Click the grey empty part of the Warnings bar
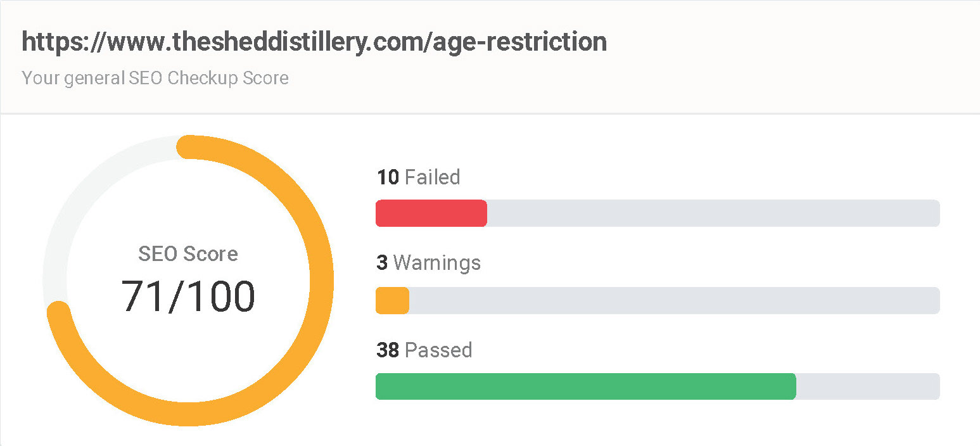980x446 pixels. [675, 301]
